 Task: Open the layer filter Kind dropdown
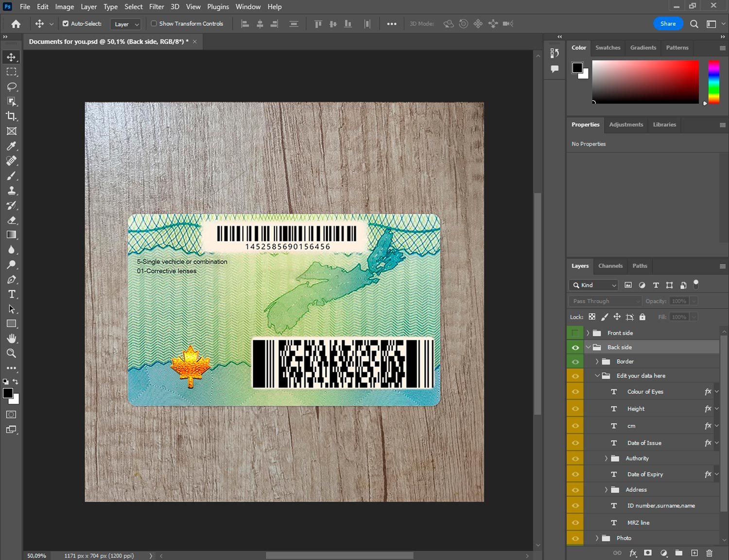(593, 285)
